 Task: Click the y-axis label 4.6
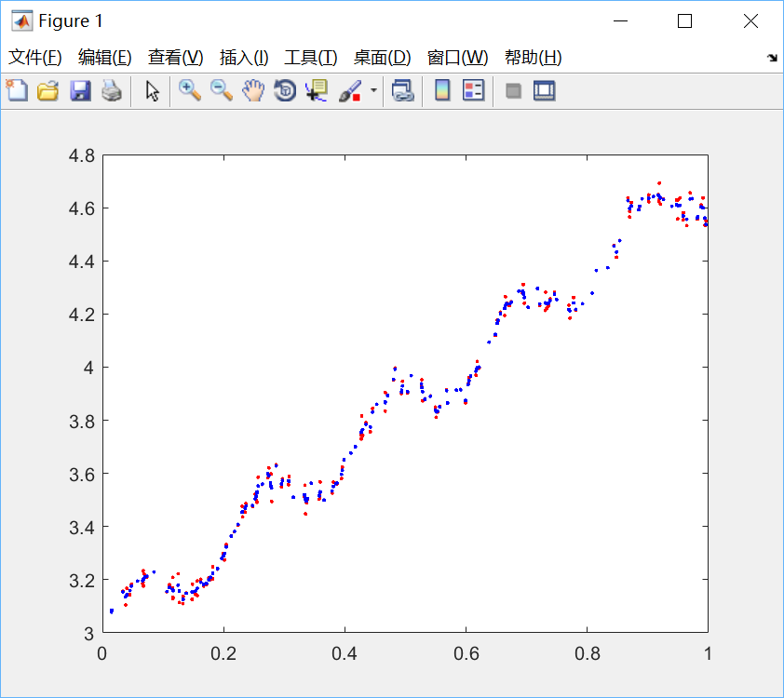[x=82, y=208]
